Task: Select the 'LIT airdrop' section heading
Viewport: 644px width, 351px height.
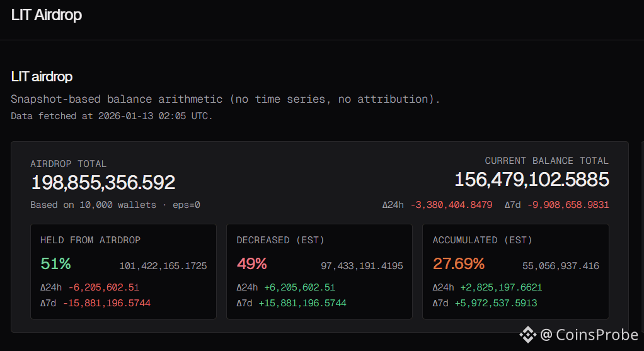Action: [42, 77]
